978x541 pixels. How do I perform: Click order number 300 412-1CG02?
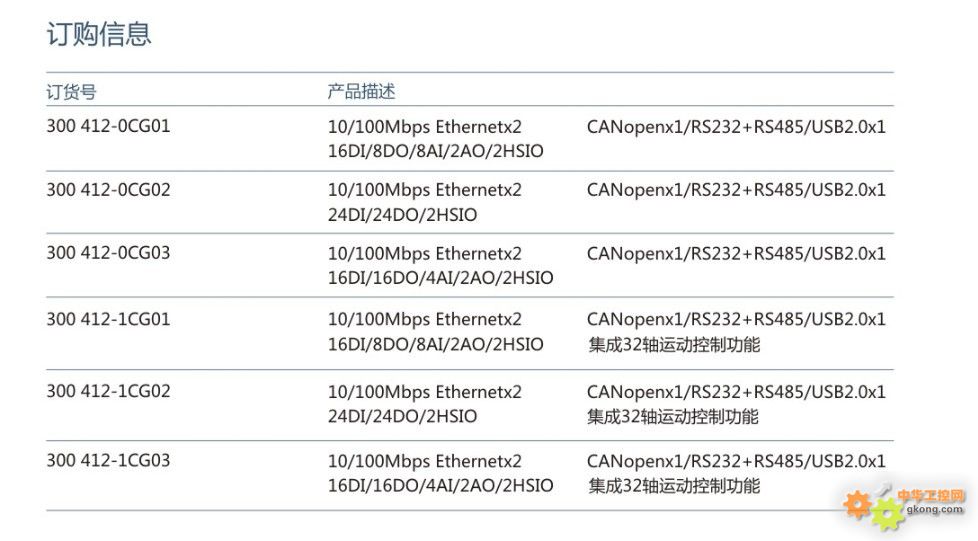[x=108, y=391]
